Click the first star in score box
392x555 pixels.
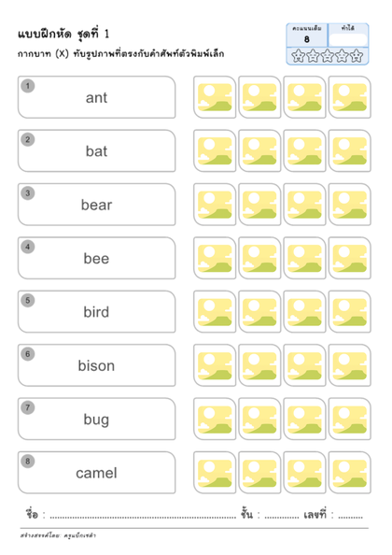[298, 56]
